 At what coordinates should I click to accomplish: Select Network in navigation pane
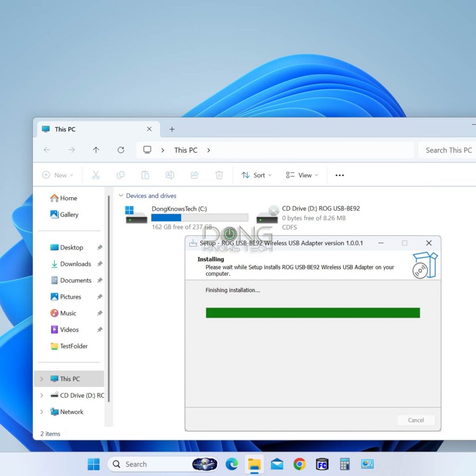click(69, 412)
